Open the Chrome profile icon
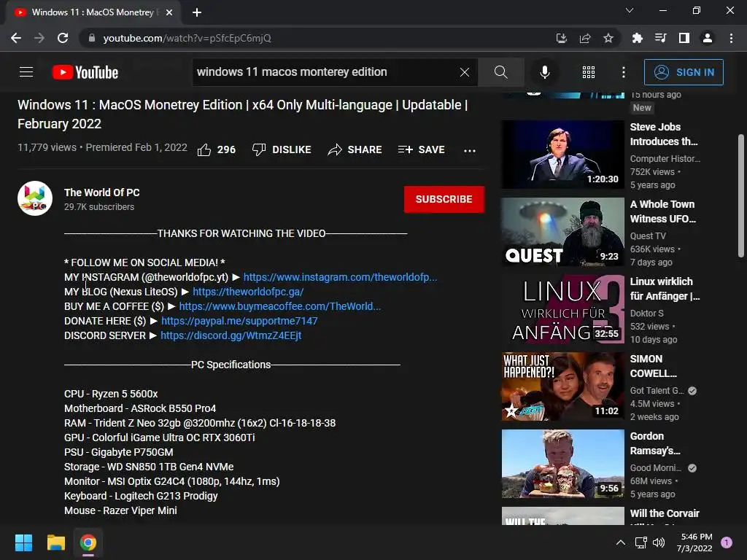This screenshot has width=747, height=560. [708, 38]
